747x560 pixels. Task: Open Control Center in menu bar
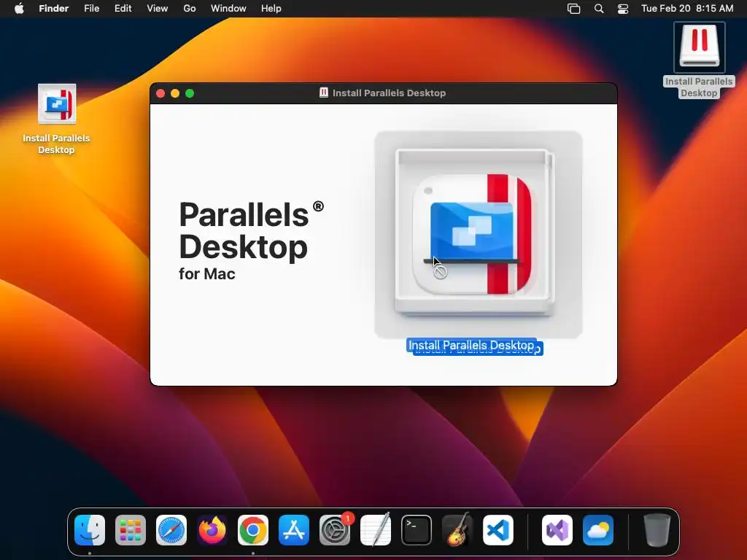click(623, 9)
